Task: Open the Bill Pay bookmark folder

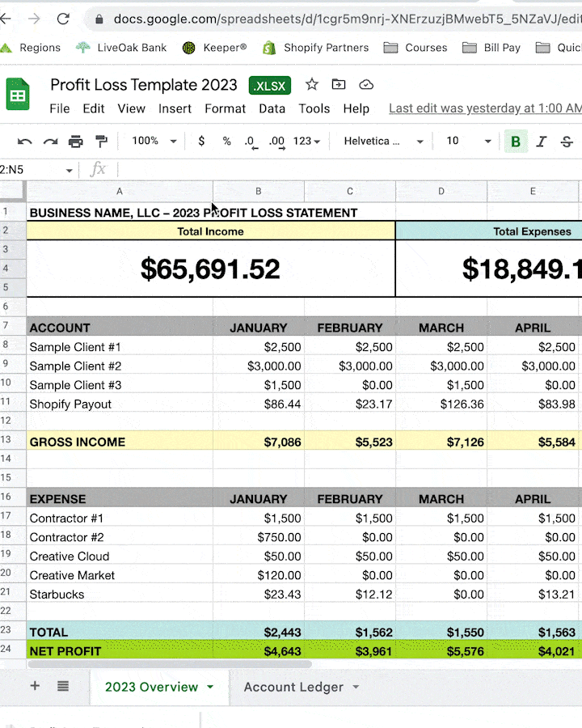Action: pos(491,48)
